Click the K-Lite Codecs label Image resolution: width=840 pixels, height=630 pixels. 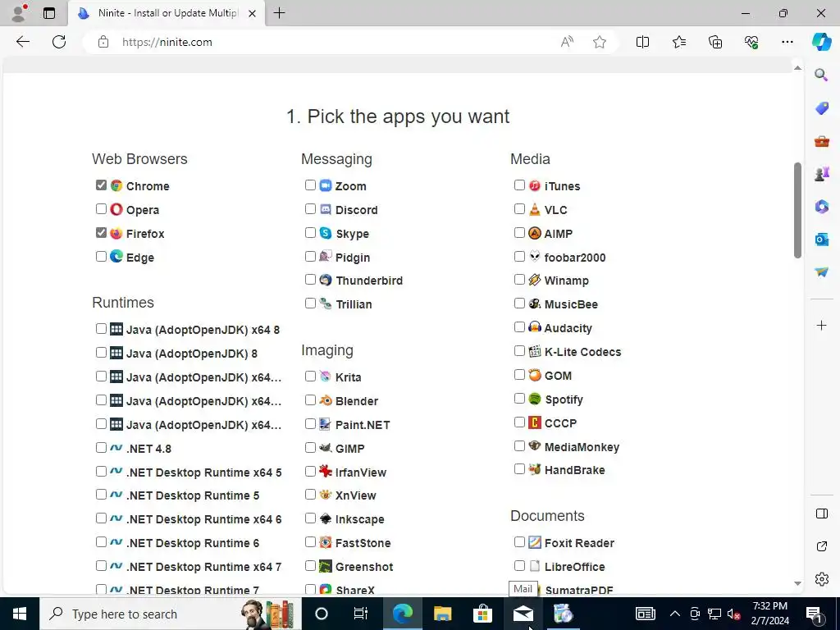[x=583, y=352]
